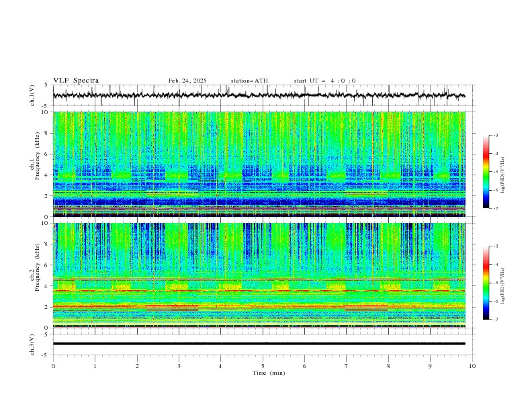Click time axis tick label "10"

click(472, 366)
